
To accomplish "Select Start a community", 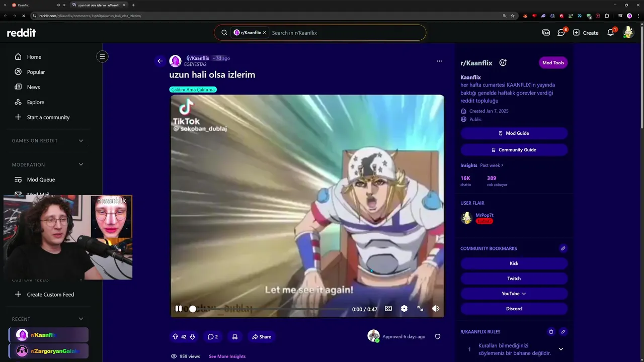I will (x=49, y=117).
